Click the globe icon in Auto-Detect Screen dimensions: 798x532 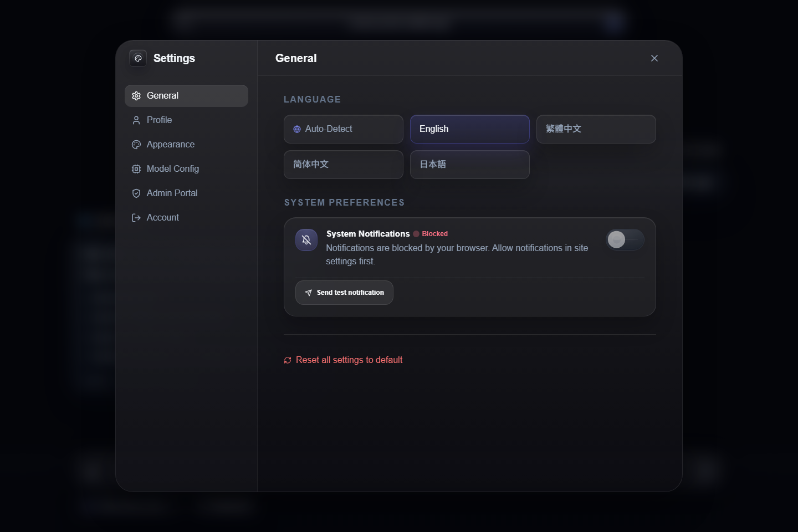297,129
